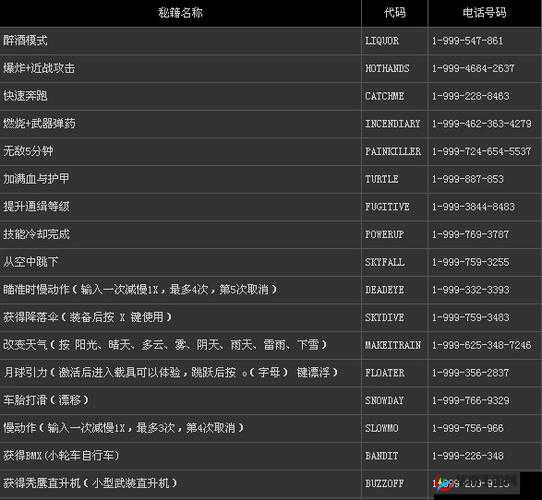Select the 快速奔跑 cheat name

tap(25, 96)
